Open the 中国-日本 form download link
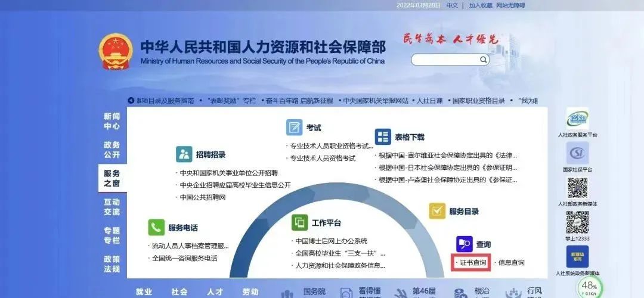 click(448, 167)
